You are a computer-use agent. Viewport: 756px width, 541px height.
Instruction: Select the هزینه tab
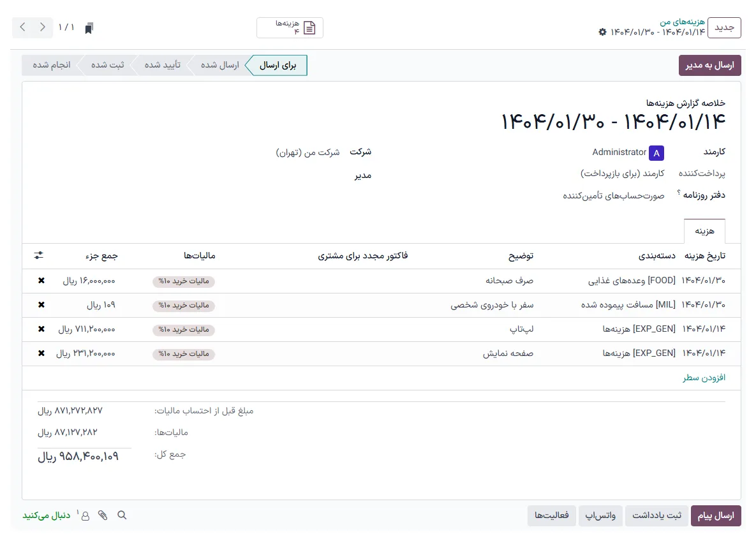pyautogui.click(x=704, y=231)
